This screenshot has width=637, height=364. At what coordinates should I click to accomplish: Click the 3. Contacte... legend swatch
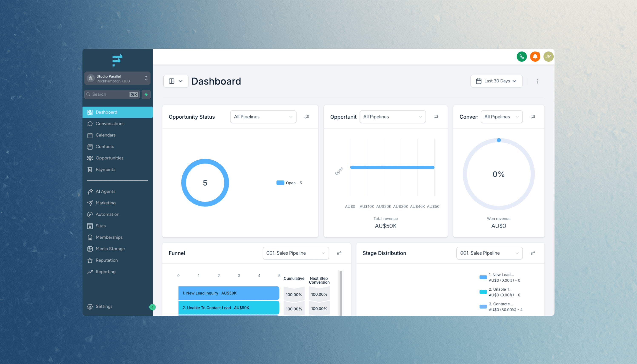point(483,307)
